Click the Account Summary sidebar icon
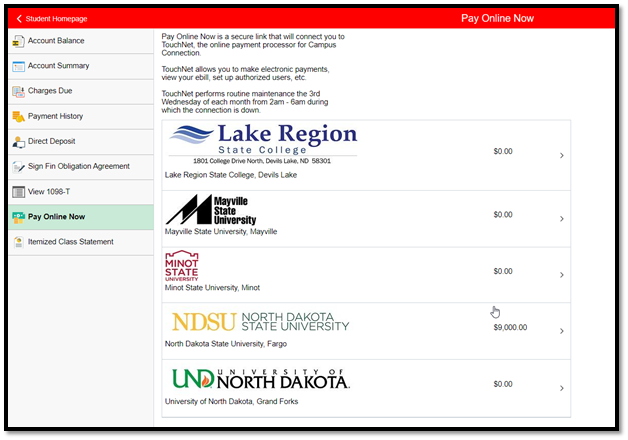The image size is (628, 440). coord(18,66)
